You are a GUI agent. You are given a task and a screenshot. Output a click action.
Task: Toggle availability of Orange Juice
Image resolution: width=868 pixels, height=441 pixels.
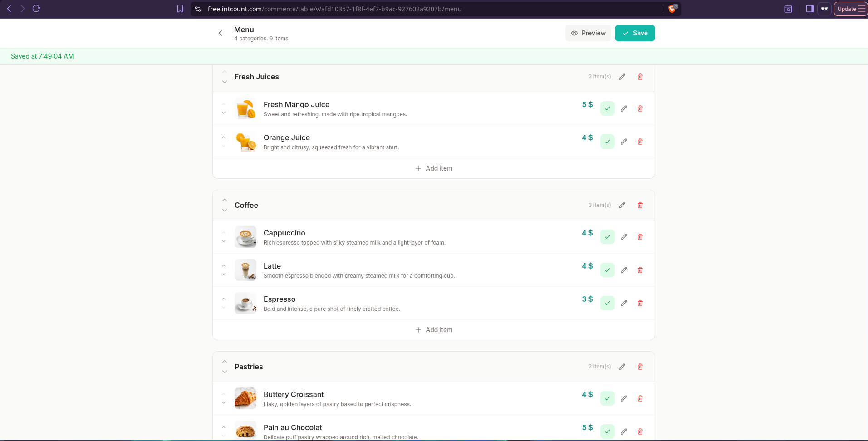(608, 142)
